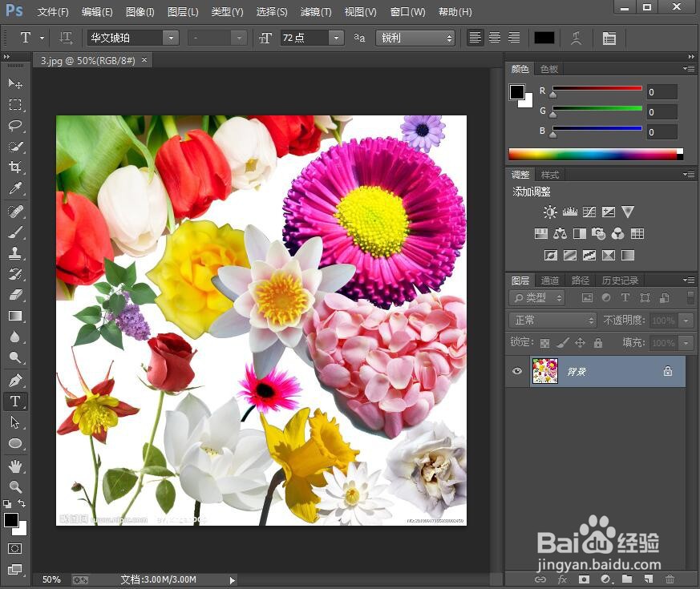
Task: Select the Eyedropper tool
Action: [15, 188]
